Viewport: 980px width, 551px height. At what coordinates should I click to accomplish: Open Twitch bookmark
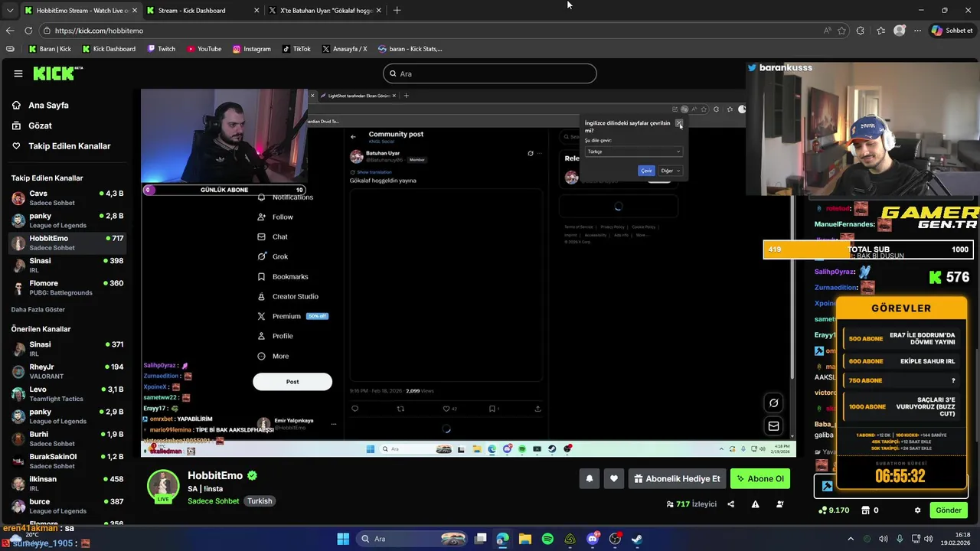161,49
